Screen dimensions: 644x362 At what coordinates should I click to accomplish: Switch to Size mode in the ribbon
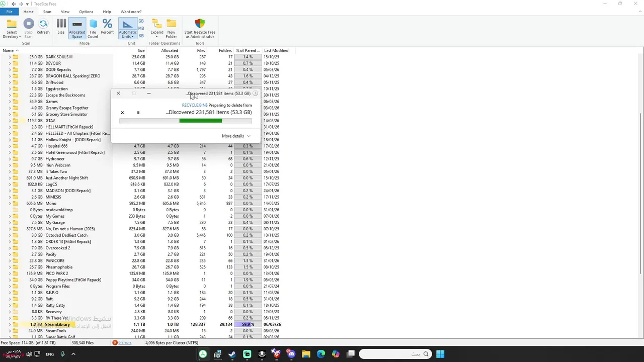click(61, 27)
